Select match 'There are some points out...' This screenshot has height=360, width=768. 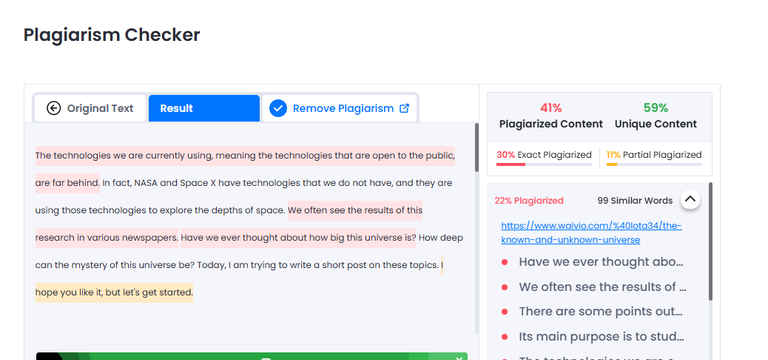click(600, 312)
